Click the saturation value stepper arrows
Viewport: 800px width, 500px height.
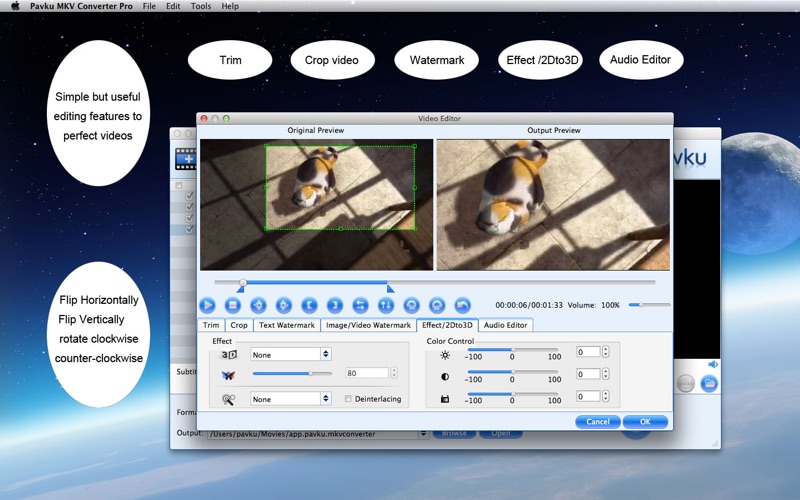(606, 396)
